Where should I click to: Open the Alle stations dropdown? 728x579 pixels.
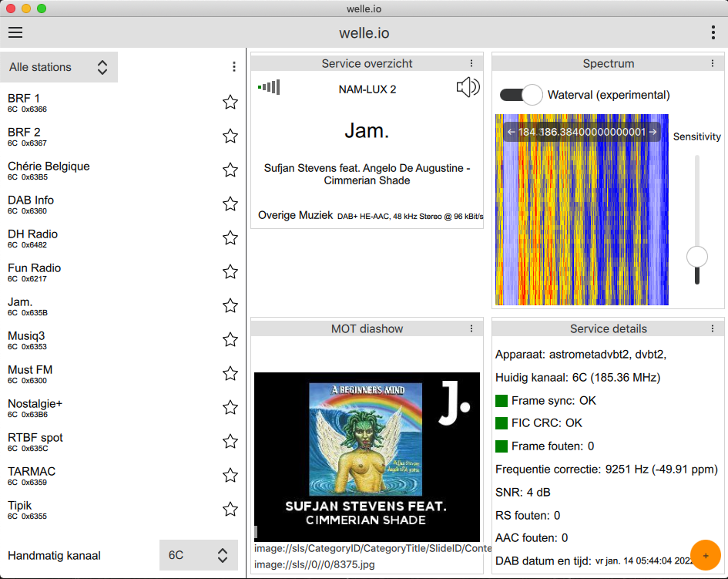59,67
